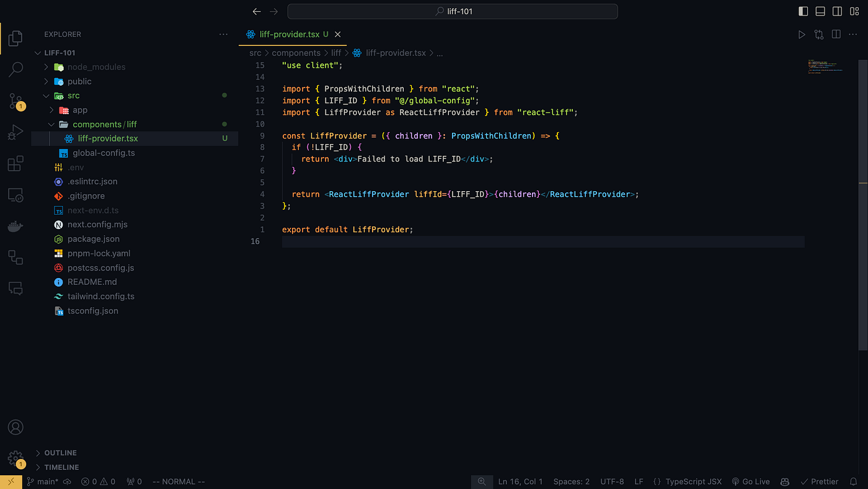The image size is (868, 489).
Task: Open tailwind.config.ts file
Action: point(101,296)
